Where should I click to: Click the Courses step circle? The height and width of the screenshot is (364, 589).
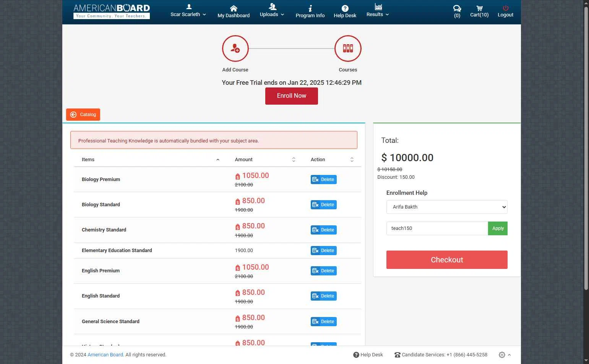pos(348,49)
